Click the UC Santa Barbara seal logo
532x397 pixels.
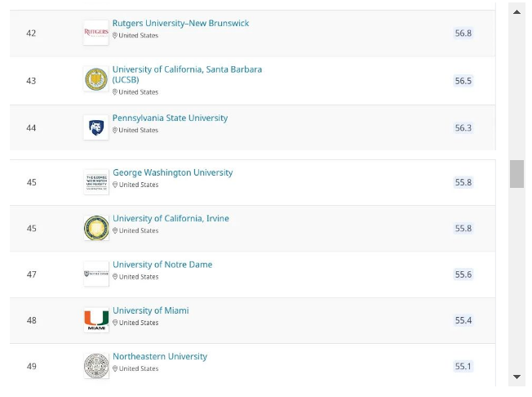click(x=96, y=79)
